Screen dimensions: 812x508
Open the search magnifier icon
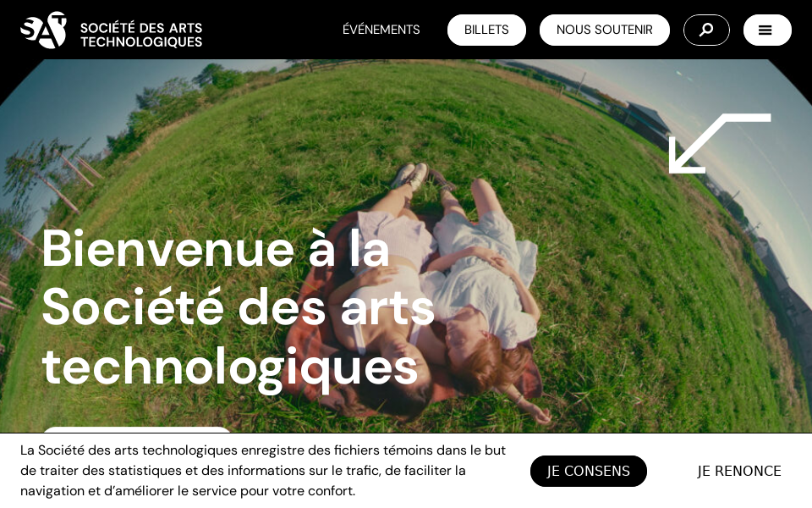[706, 30]
